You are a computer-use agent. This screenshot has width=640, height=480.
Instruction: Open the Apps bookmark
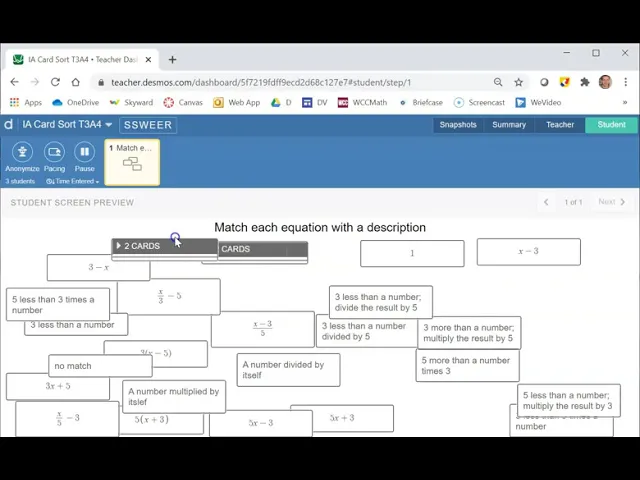(26, 102)
